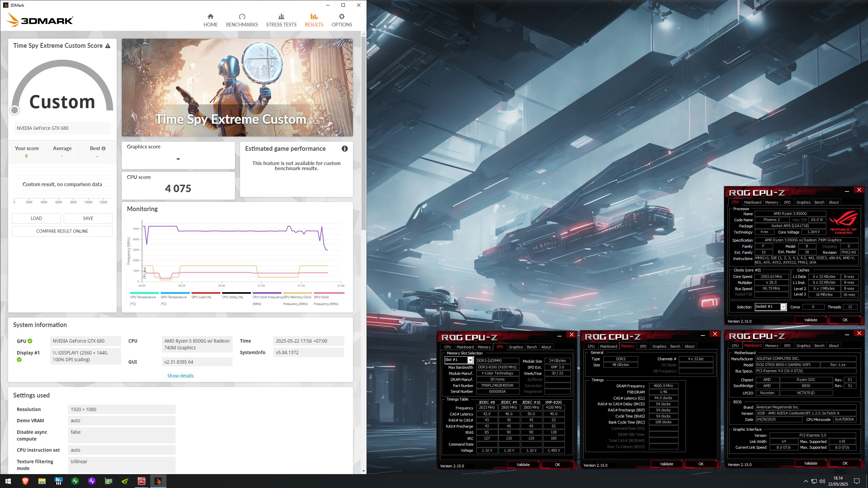The height and width of the screenshot is (488, 868).
Task: Click info icon in Estimated game performance
Action: pos(345,148)
